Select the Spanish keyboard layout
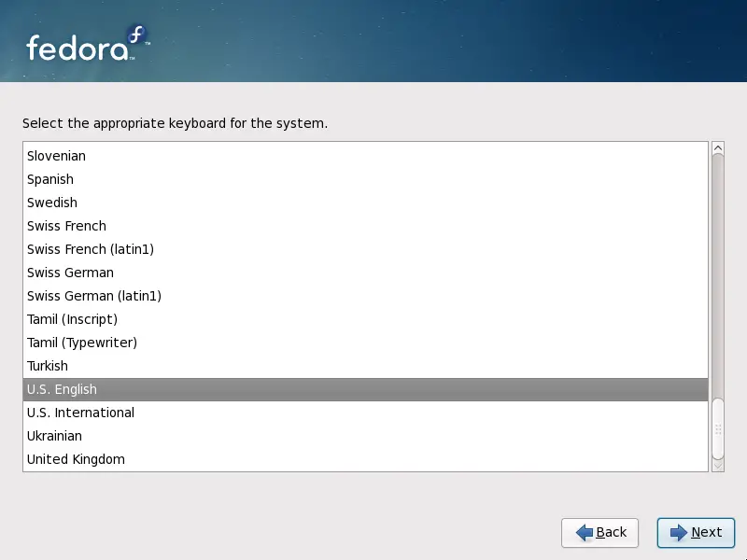This screenshot has width=747, height=560. coord(49,179)
